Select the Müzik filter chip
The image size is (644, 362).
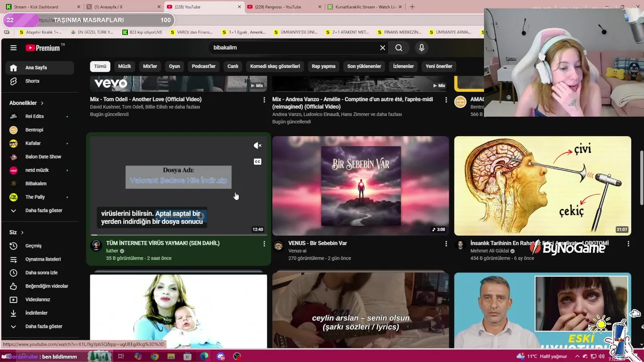click(124, 66)
